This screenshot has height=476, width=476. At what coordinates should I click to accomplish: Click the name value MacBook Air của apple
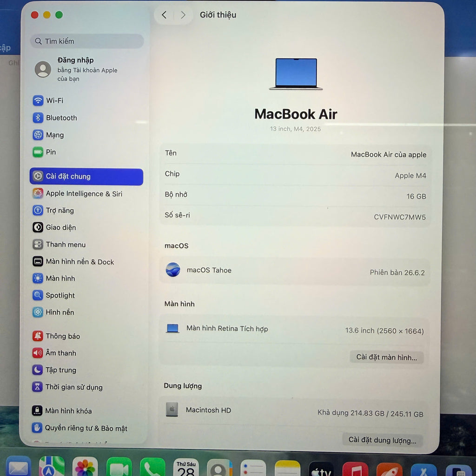coord(388,155)
